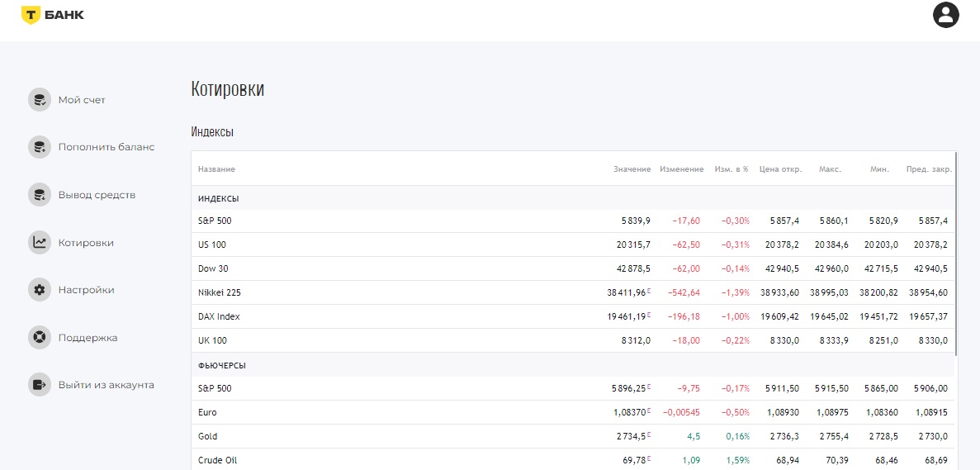Click the quotes table vertical scrollbar
This screenshot has width=980, height=470.
tap(956, 248)
